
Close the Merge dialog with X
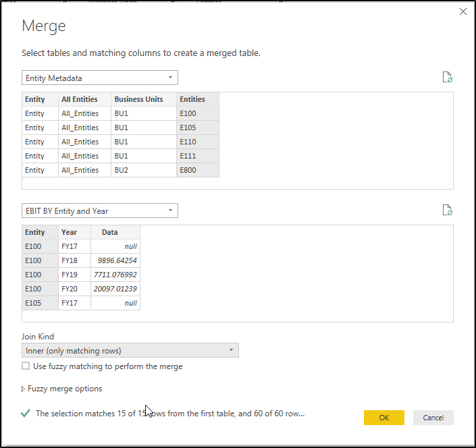tap(462, 11)
